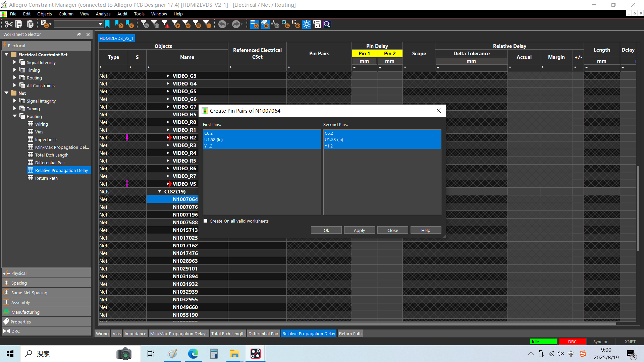The height and width of the screenshot is (362, 644).
Task: Click the Paste clipboard toolbar icon
Action: [30, 24]
